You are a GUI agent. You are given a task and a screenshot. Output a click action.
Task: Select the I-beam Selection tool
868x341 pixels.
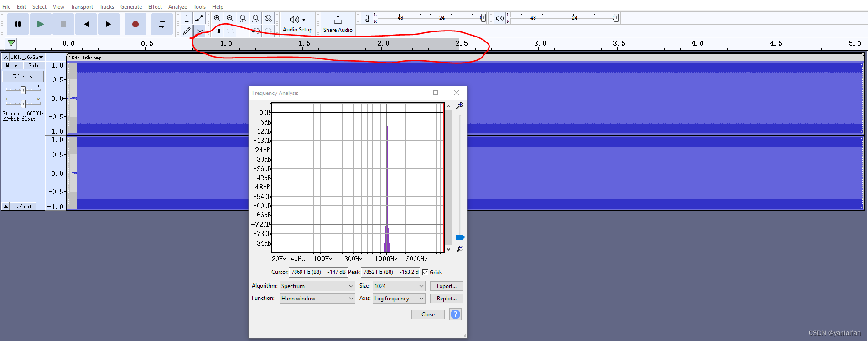pyautogui.click(x=187, y=18)
